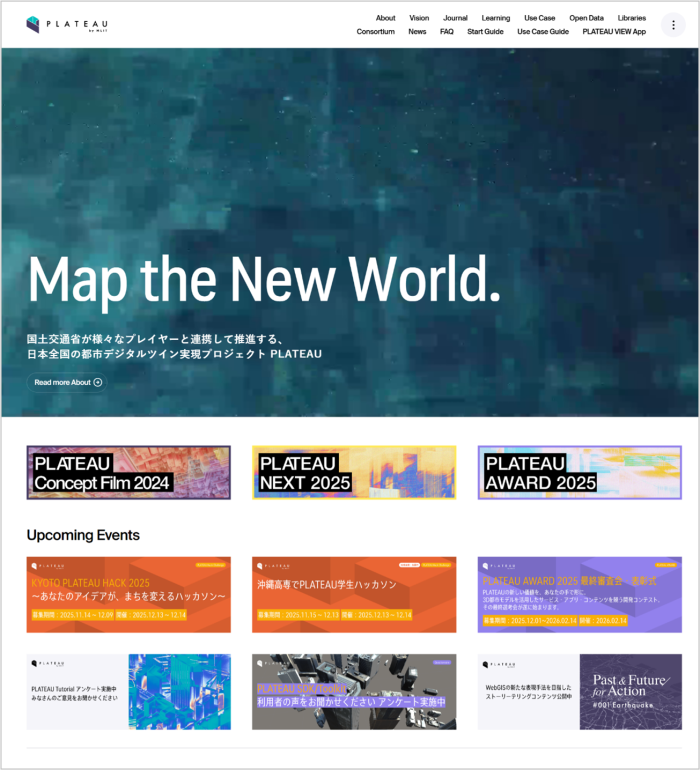Go to the Vision page
Viewport: 700px width, 770px height.
(x=419, y=18)
